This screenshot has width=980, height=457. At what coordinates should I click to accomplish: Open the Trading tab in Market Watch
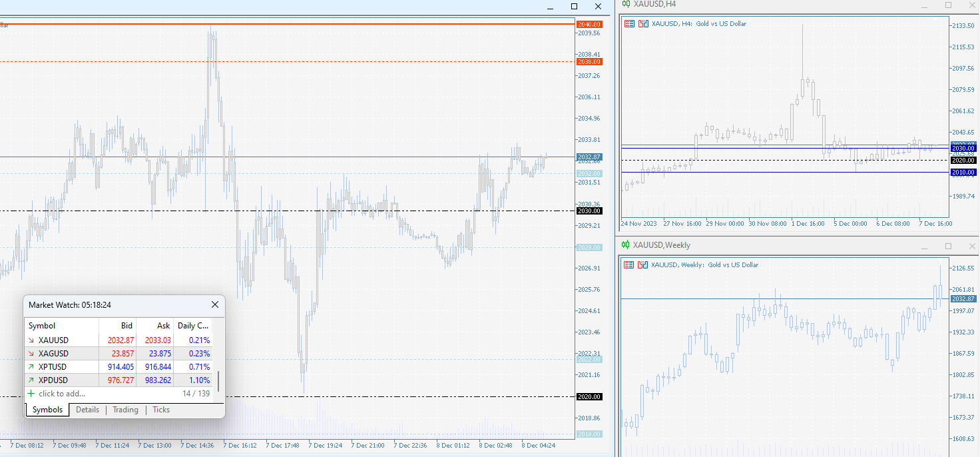[125, 410]
